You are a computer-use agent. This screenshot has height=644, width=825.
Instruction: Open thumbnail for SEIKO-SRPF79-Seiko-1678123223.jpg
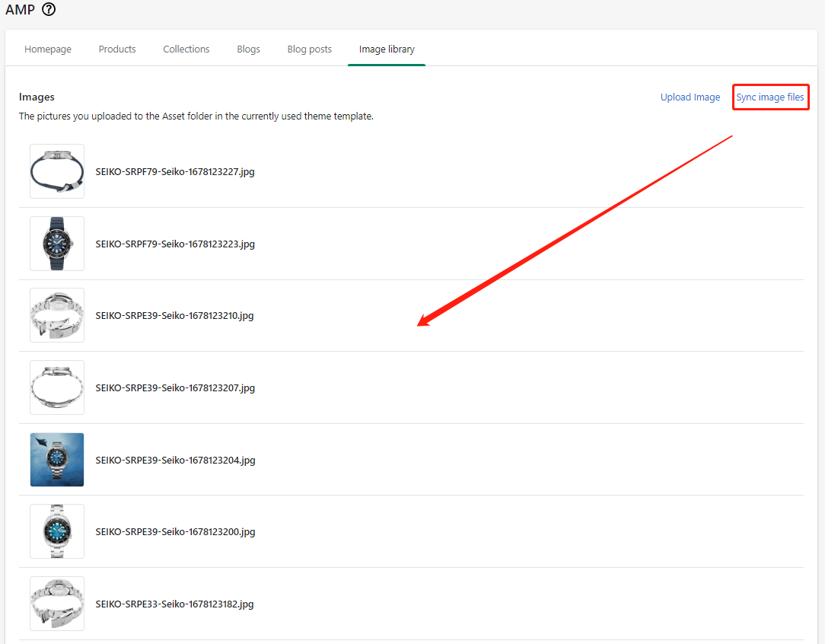pyautogui.click(x=57, y=244)
